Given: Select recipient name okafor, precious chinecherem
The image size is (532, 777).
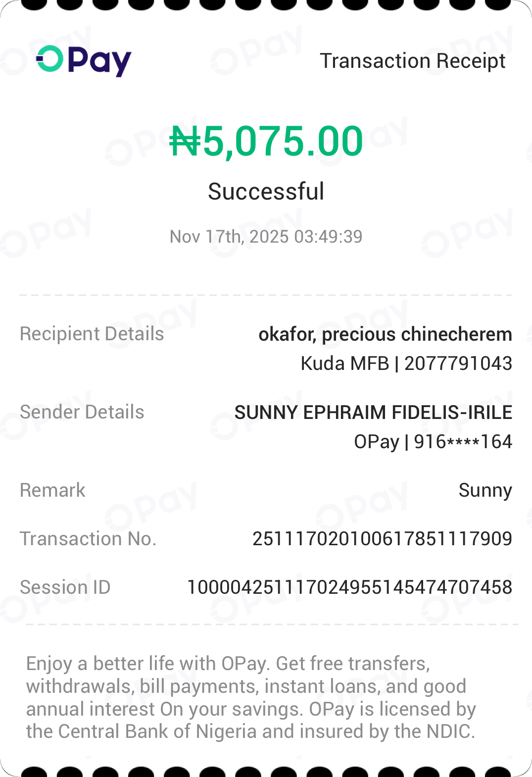Looking at the screenshot, I should (x=385, y=334).
